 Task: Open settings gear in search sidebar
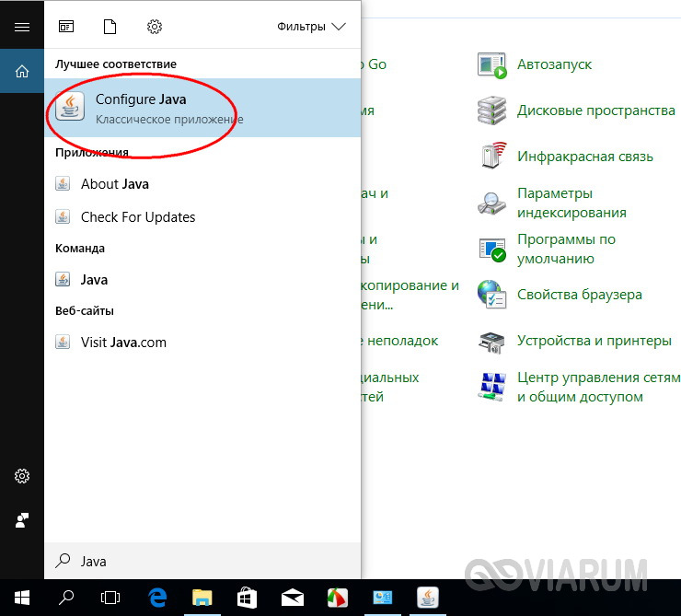click(x=22, y=476)
